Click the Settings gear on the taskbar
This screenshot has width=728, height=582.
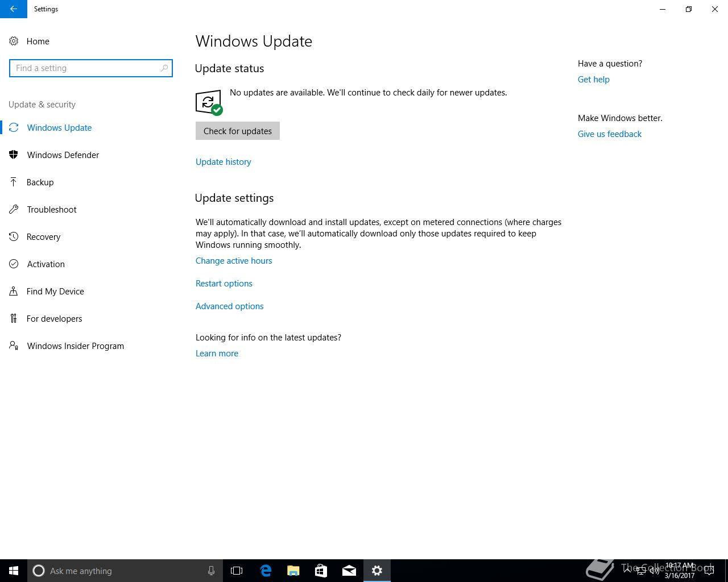377,571
